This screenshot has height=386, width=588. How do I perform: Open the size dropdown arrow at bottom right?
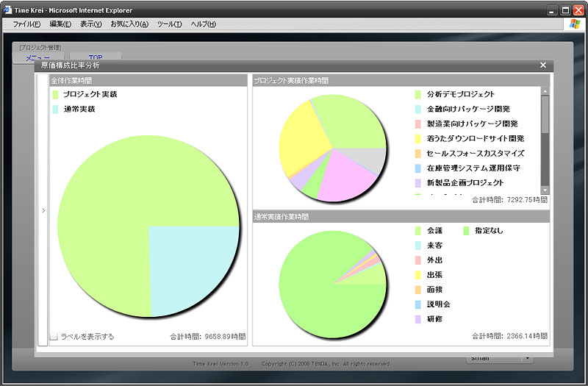point(527,358)
